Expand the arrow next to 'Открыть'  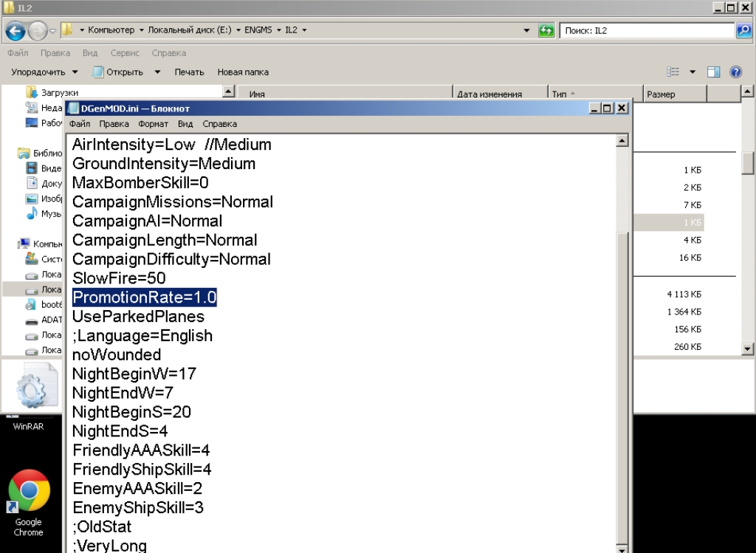[157, 72]
